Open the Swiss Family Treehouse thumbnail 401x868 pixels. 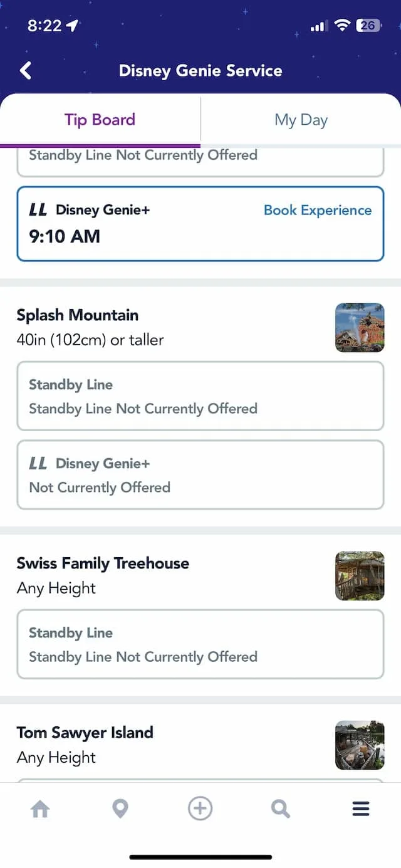point(360,576)
